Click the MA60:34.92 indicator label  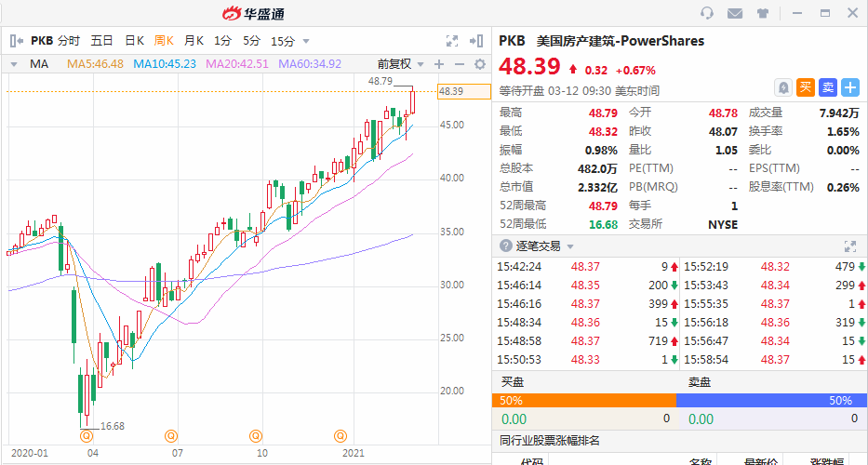click(310, 64)
